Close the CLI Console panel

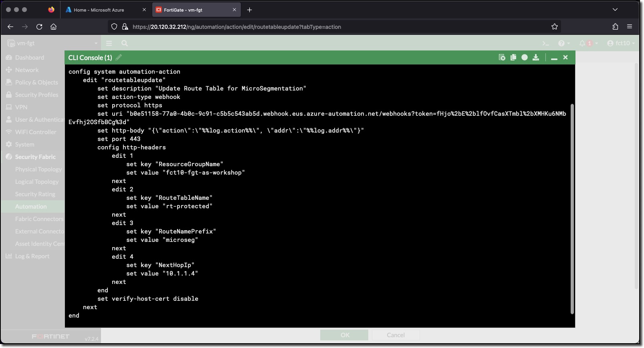coord(565,58)
